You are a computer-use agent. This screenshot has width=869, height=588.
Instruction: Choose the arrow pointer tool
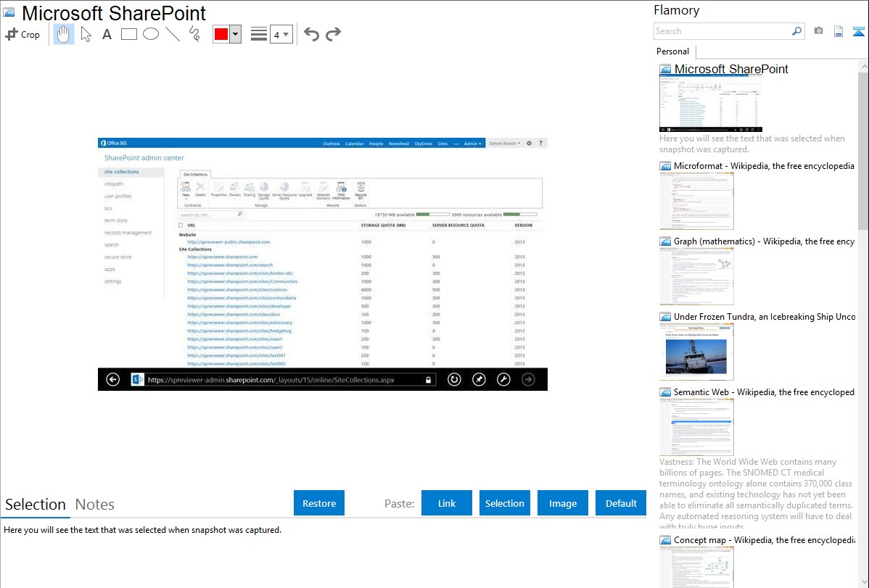point(86,34)
